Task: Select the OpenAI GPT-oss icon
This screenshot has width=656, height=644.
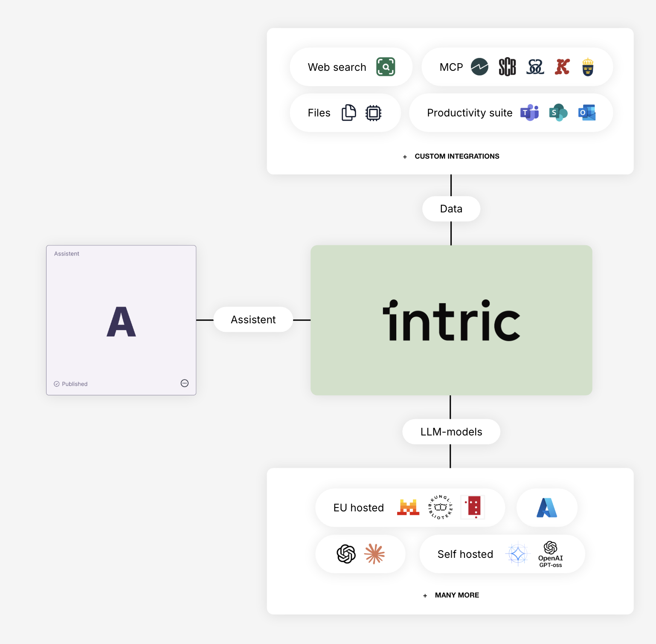Action: tap(551, 554)
